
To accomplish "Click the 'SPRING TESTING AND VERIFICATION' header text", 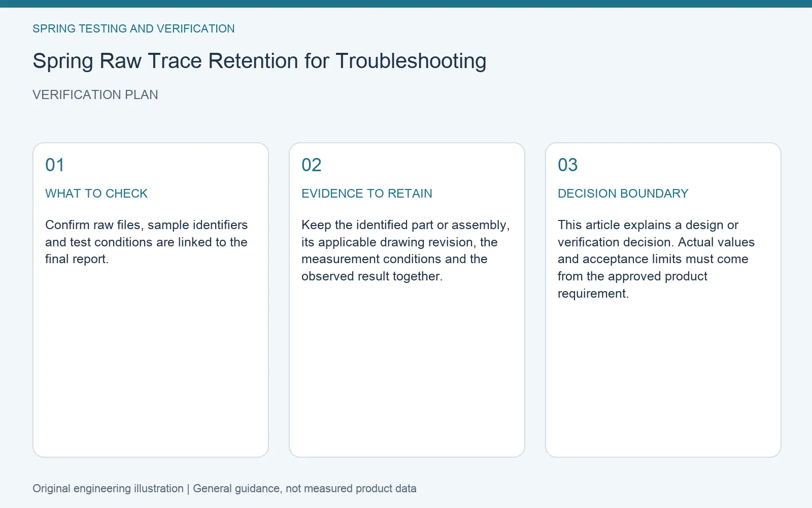I will (x=133, y=29).
